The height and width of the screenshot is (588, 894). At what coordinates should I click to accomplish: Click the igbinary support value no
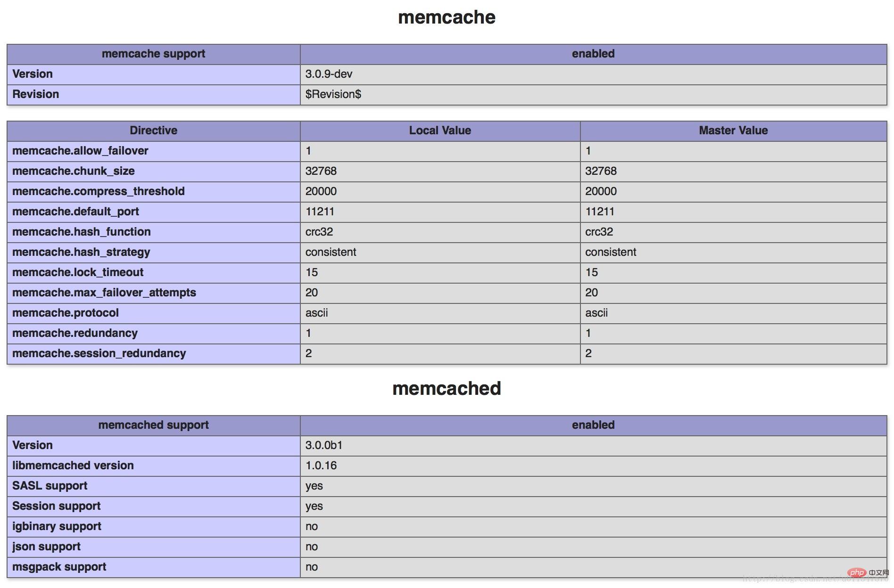[x=311, y=526]
